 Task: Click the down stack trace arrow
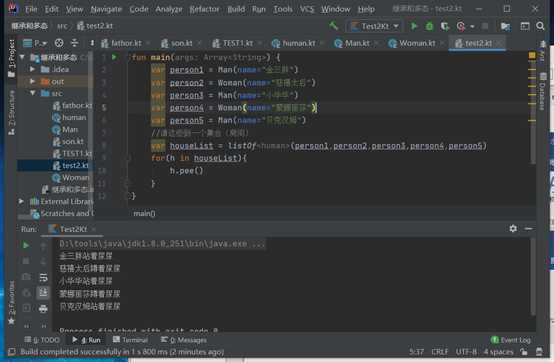43,261
